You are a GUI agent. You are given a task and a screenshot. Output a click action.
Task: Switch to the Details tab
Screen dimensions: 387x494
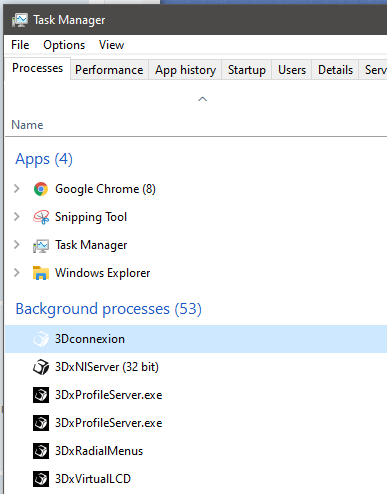pyautogui.click(x=335, y=70)
